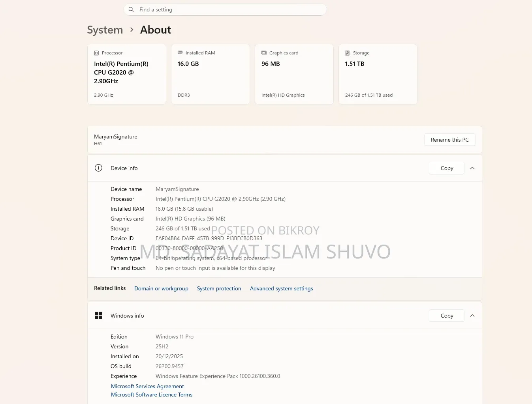The image size is (532, 404).
Task: Copy the Windows info details
Action: point(447,316)
